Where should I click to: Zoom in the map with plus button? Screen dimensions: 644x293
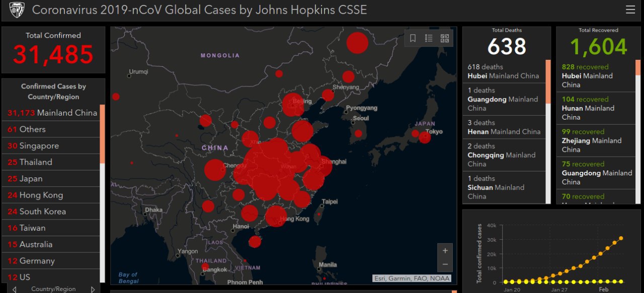tap(445, 250)
